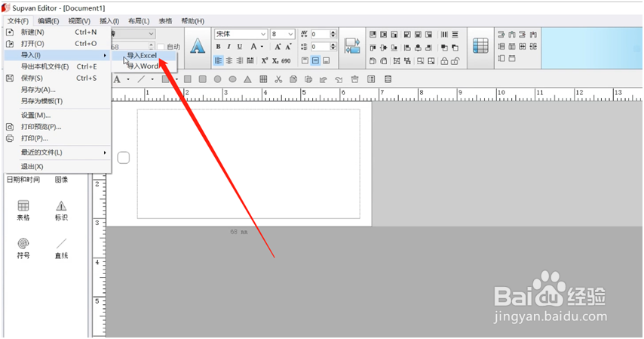Click the undo icon
The image size is (644, 339).
tap(324, 79)
